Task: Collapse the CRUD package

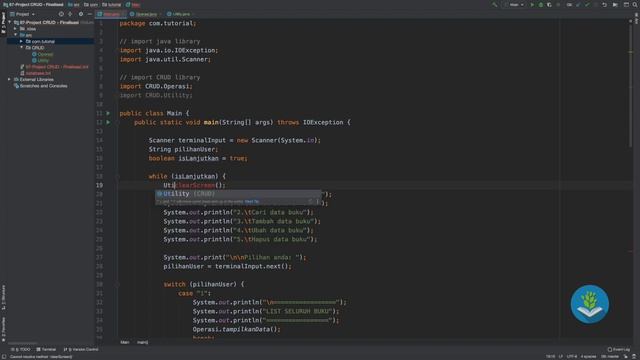Action: pos(21,48)
